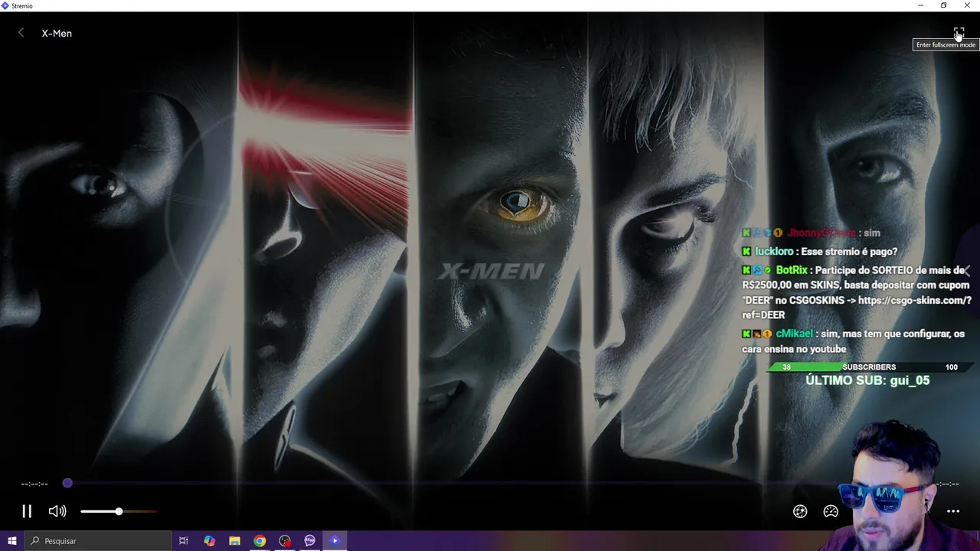Open the Copilot taskbar icon
Screen dimensions: 980x551
210,540
